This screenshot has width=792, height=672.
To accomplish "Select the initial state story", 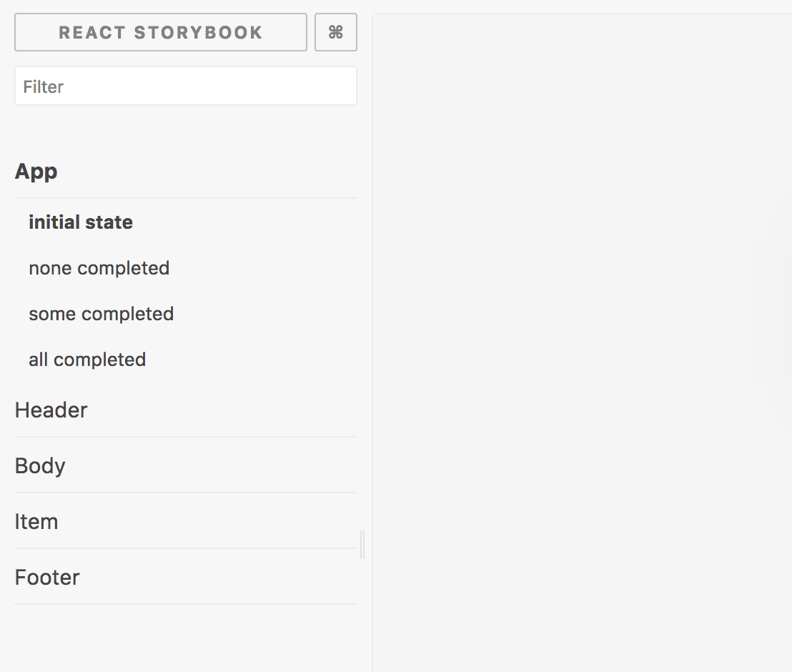I will click(81, 222).
